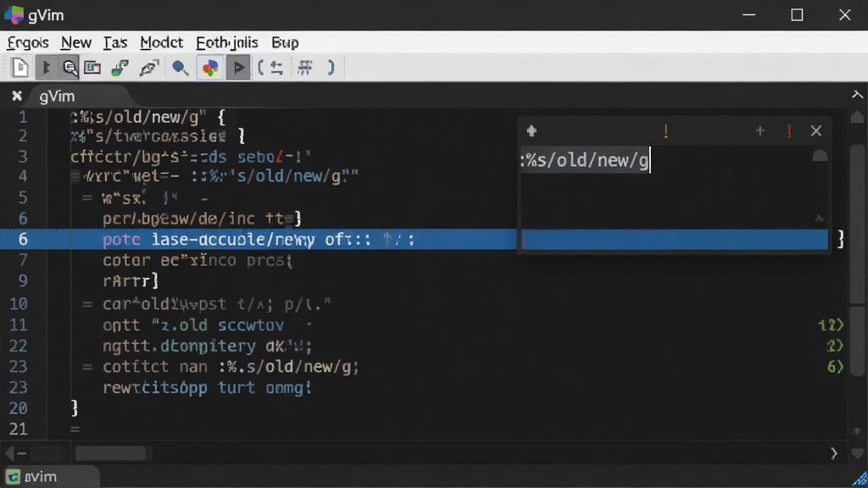Viewport: 868px width, 488px height.
Task: Click the 'rewtcitsopp turt onmg!' code line
Action: (207, 388)
